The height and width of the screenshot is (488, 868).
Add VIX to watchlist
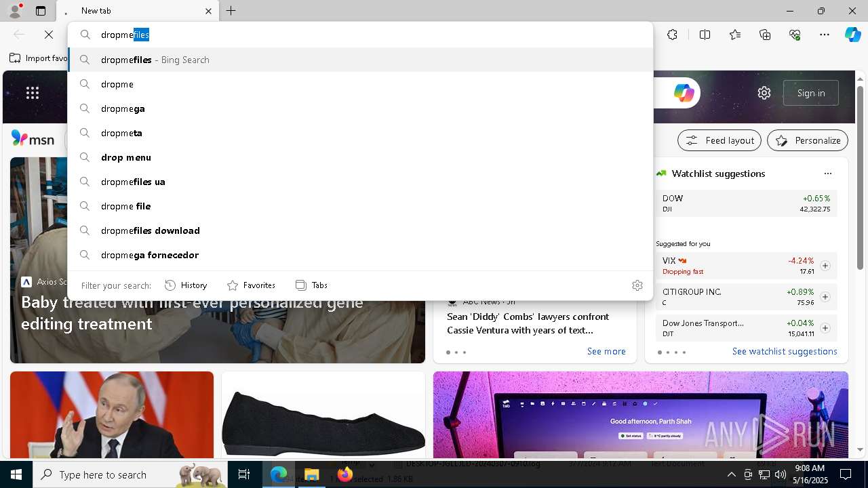click(825, 266)
